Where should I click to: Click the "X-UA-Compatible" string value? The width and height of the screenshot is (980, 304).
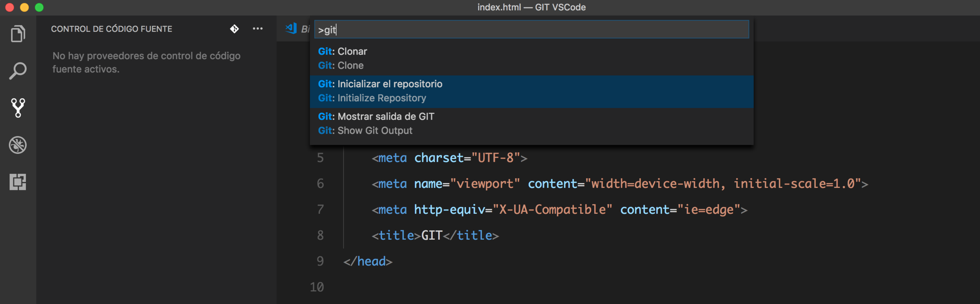coord(552,209)
